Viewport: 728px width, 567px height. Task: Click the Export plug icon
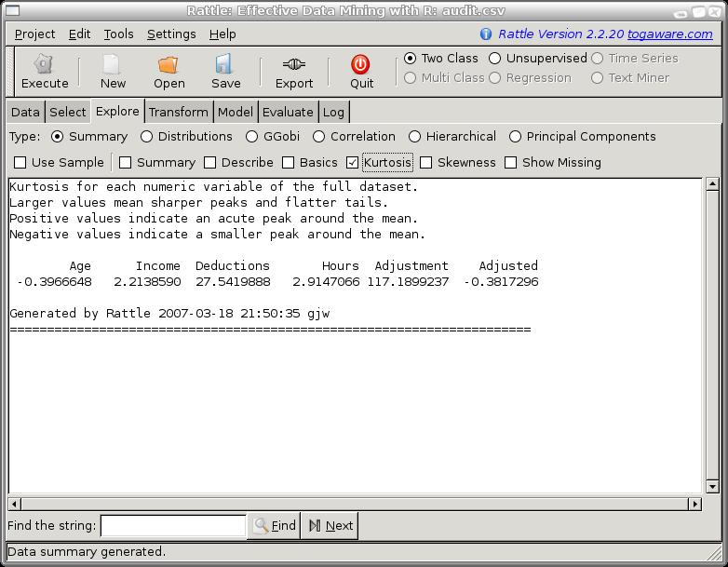294,64
